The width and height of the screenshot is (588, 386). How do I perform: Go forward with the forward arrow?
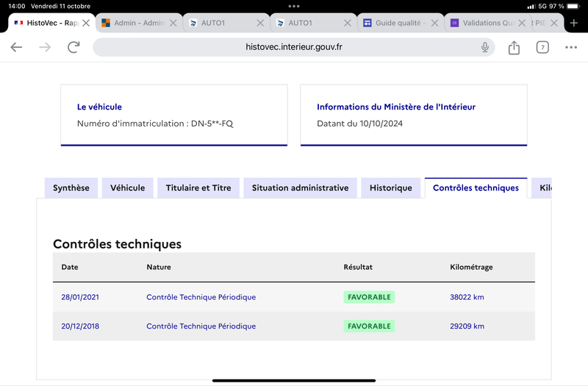click(x=45, y=47)
